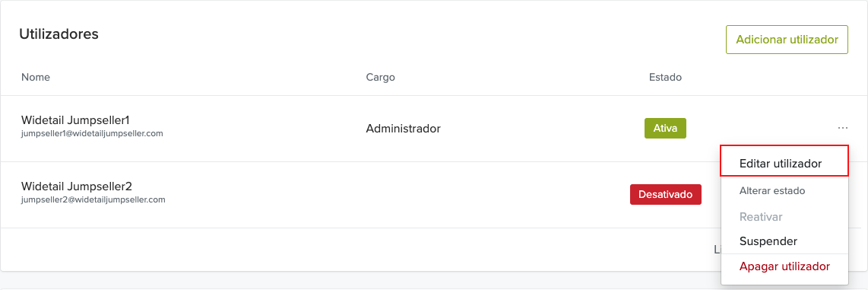The width and height of the screenshot is (868, 290).
Task: Click the Estado column header
Action: pyautogui.click(x=665, y=77)
